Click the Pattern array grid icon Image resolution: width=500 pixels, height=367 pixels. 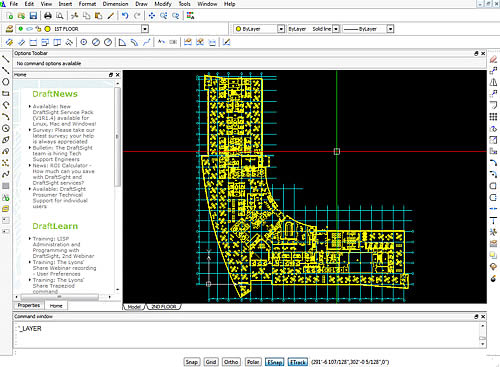493,117
